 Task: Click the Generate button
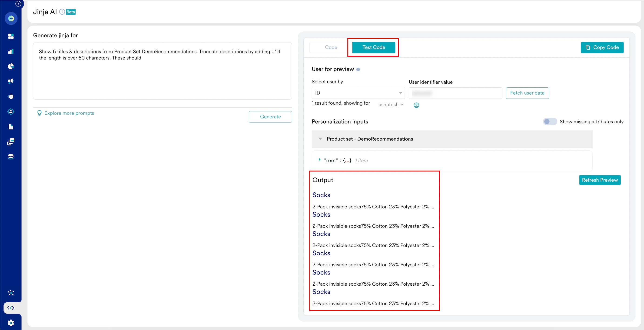270,117
